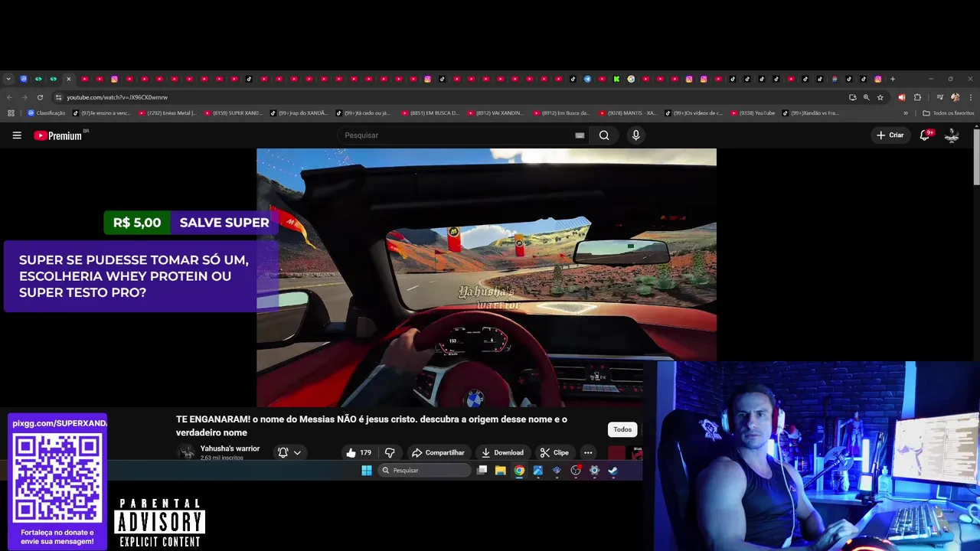
Task: Download the video
Action: click(x=502, y=452)
